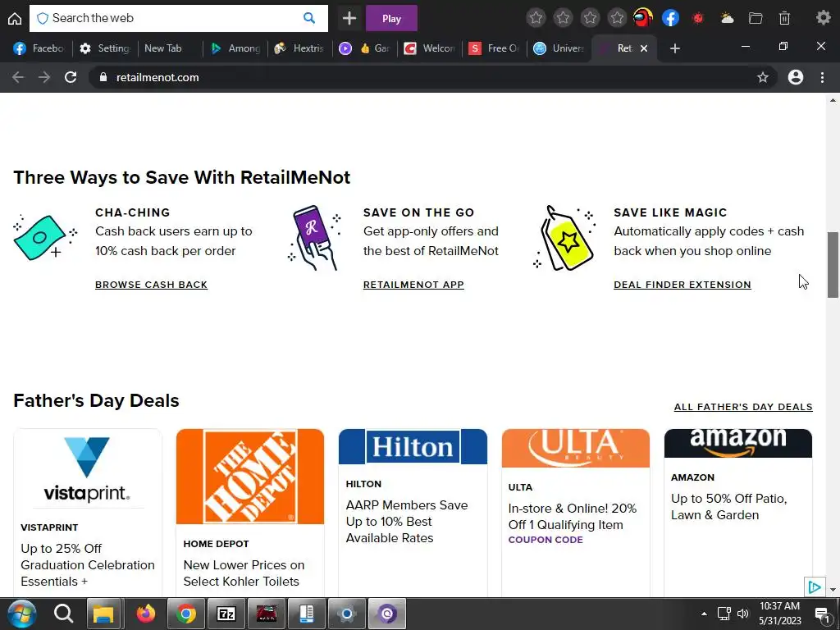Click the search magnifier in web search box
This screenshot has height=630, width=840.
309,18
